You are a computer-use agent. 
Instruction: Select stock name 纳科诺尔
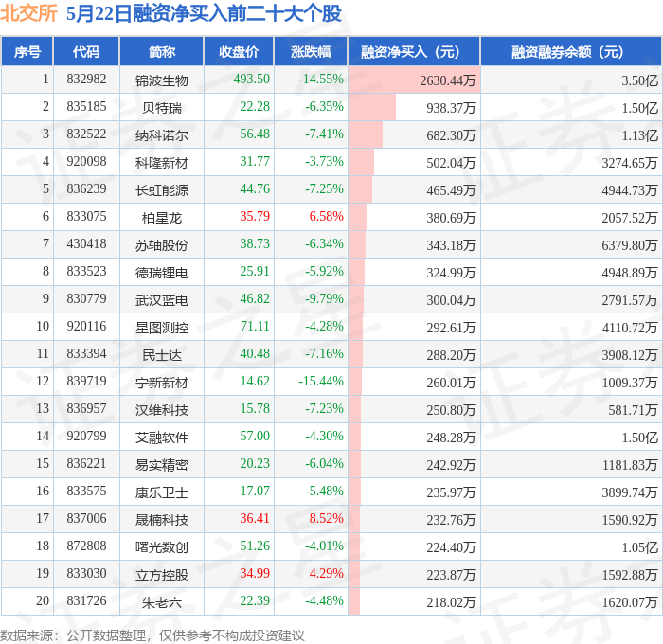click(162, 135)
